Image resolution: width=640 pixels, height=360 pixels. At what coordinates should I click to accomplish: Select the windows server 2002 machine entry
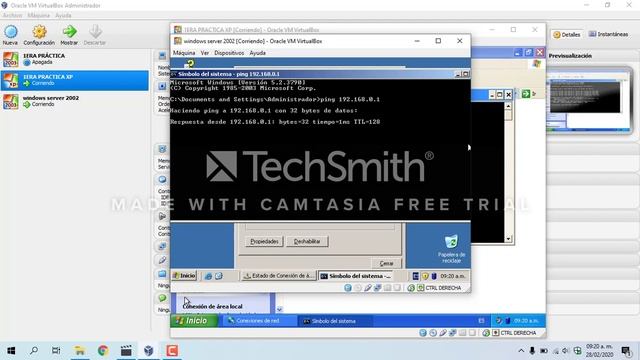pyautogui.click(x=75, y=101)
